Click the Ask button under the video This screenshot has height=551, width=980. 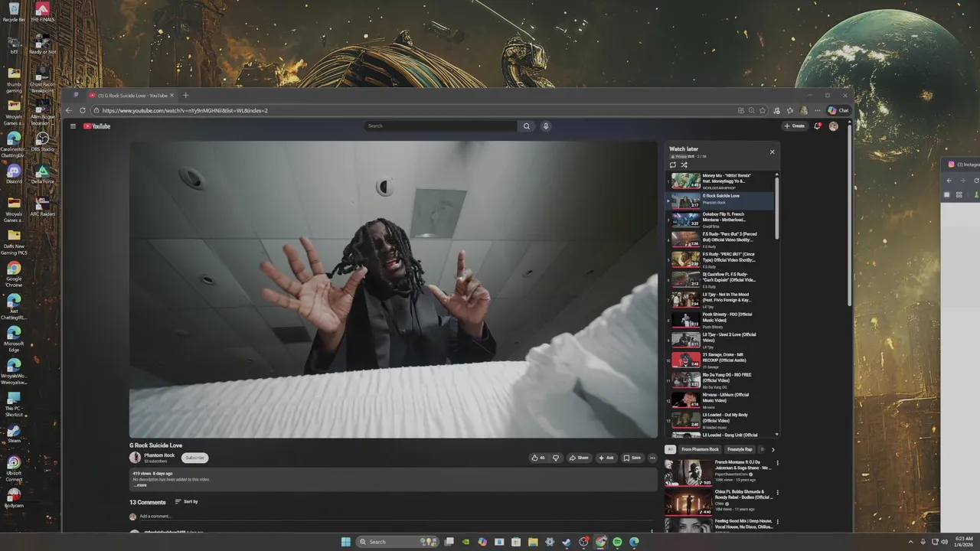click(606, 458)
